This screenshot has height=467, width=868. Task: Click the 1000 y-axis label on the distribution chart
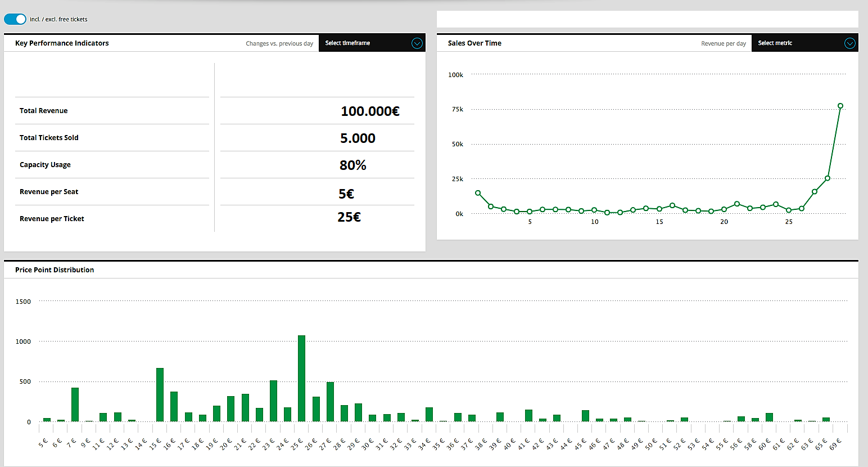tap(23, 342)
